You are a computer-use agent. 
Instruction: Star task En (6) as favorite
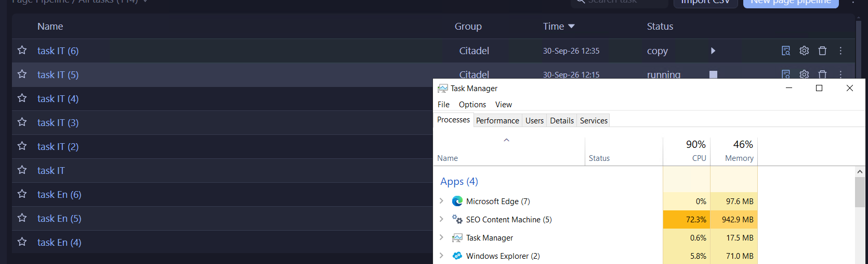click(22, 194)
